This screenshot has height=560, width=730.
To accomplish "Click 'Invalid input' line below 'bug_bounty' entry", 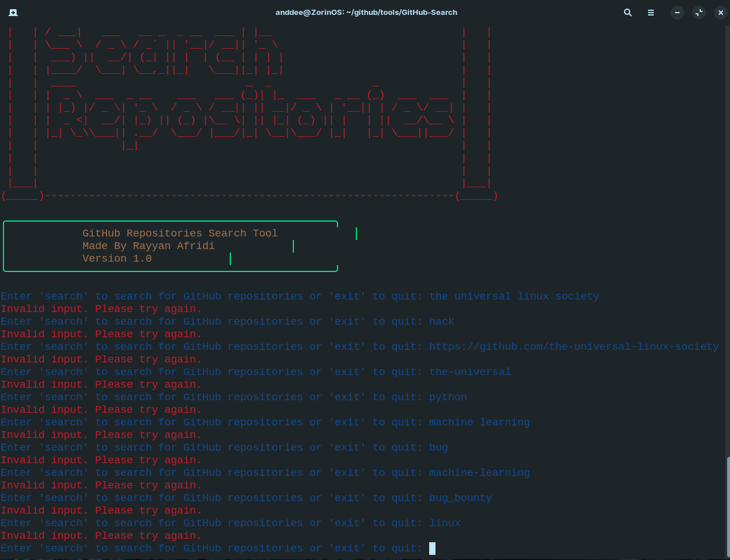I will (101, 510).
